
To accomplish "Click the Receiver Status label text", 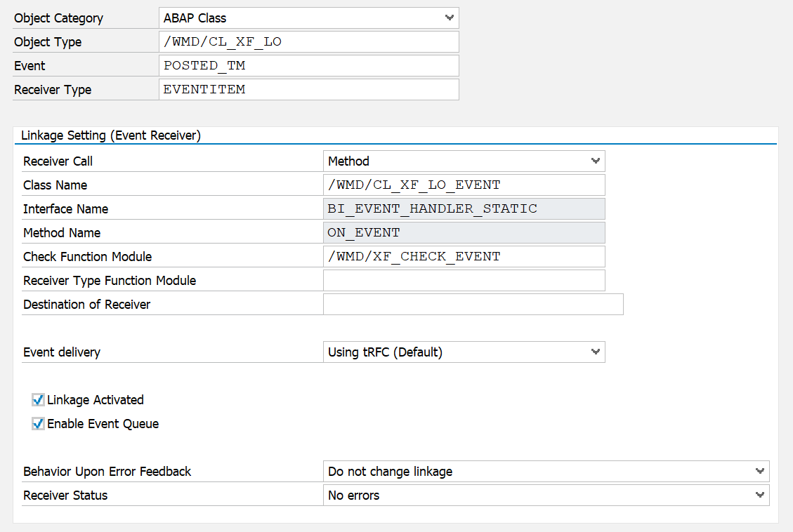I will [x=65, y=496].
